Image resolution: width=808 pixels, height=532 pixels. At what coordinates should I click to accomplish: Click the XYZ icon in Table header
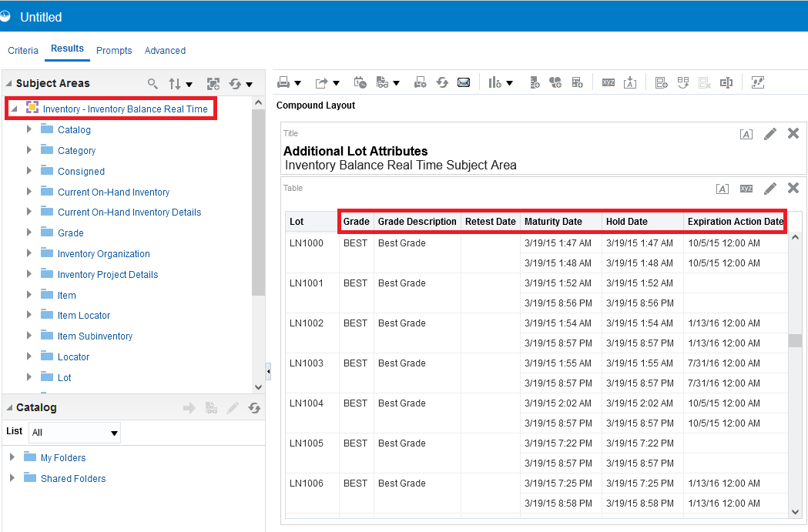tap(746, 189)
